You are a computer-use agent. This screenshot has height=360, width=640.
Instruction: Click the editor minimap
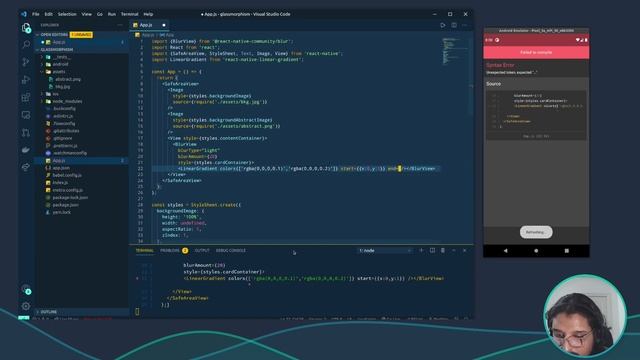(x=454, y=51)
